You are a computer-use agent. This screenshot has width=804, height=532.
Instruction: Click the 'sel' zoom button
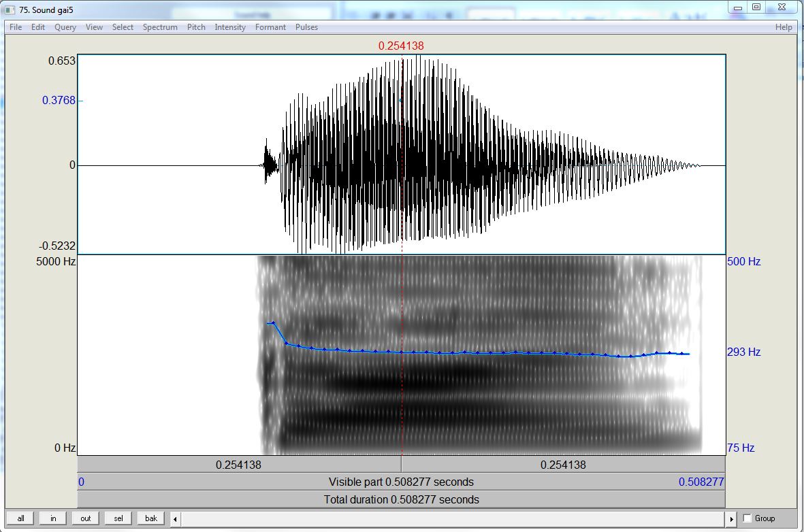coord(118,518)
